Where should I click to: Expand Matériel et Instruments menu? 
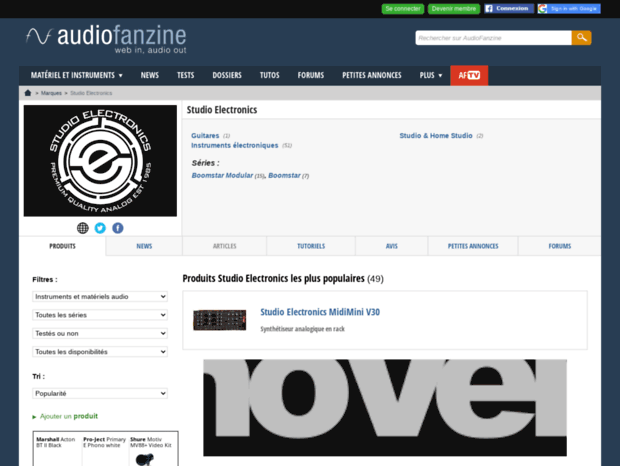(77, 75)
